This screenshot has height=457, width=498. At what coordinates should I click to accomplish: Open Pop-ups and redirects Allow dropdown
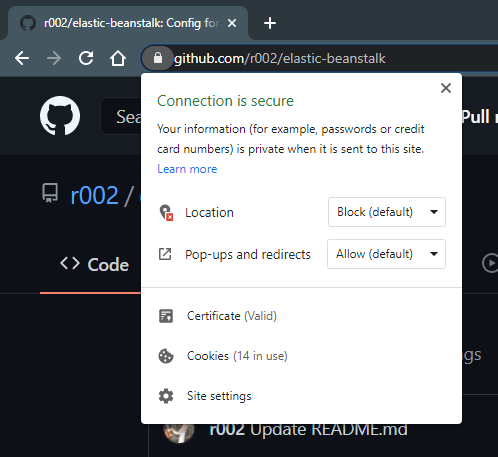386,254
